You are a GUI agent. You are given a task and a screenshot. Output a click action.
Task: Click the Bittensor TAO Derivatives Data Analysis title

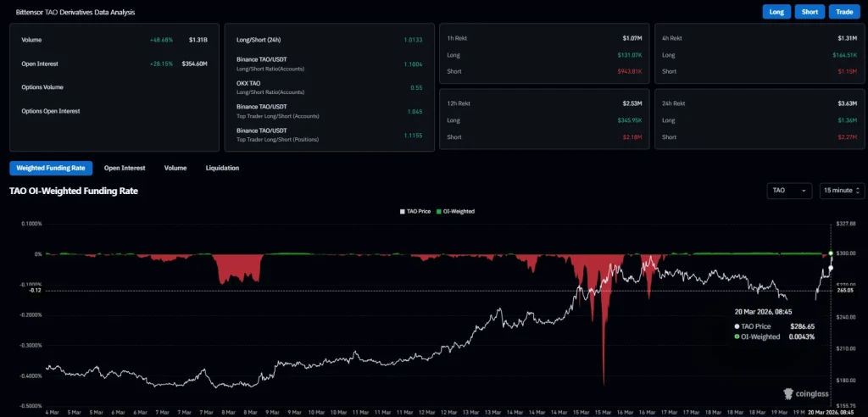click(75, 12)
